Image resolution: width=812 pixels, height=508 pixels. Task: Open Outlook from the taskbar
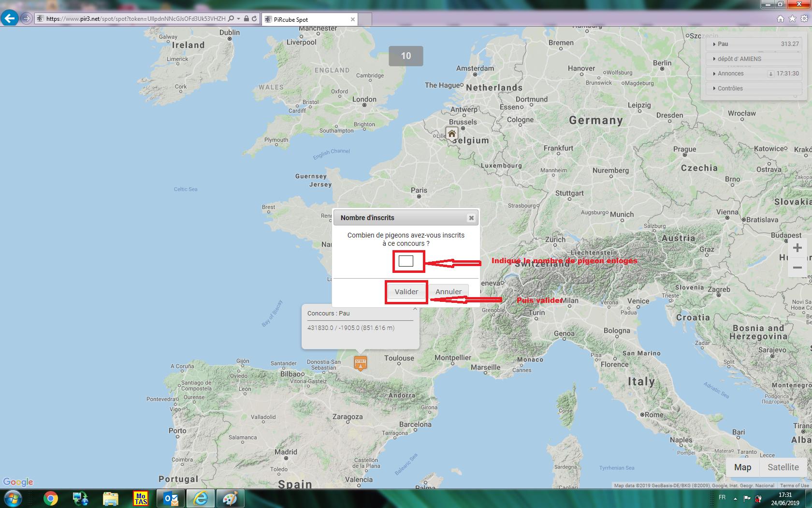tap(171, 498)
